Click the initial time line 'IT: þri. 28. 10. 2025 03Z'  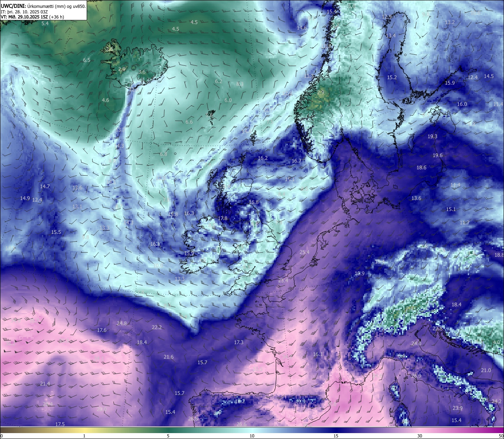[24, 11]
